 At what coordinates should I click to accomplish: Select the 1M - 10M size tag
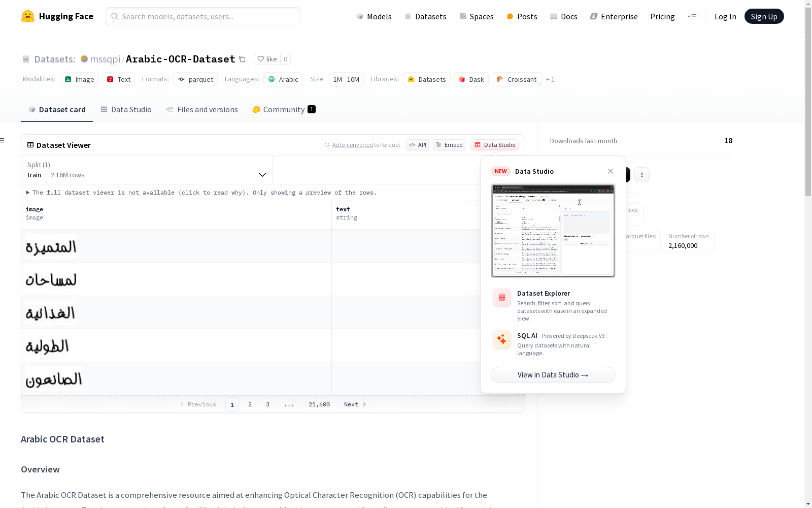pyautogui.click(x=346, y=79)
